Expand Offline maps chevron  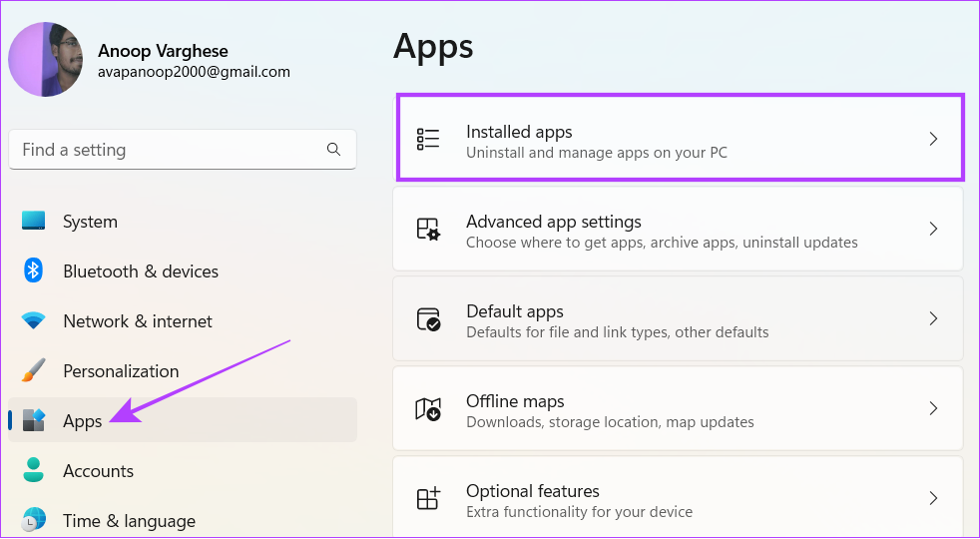[x=933, y=408]
